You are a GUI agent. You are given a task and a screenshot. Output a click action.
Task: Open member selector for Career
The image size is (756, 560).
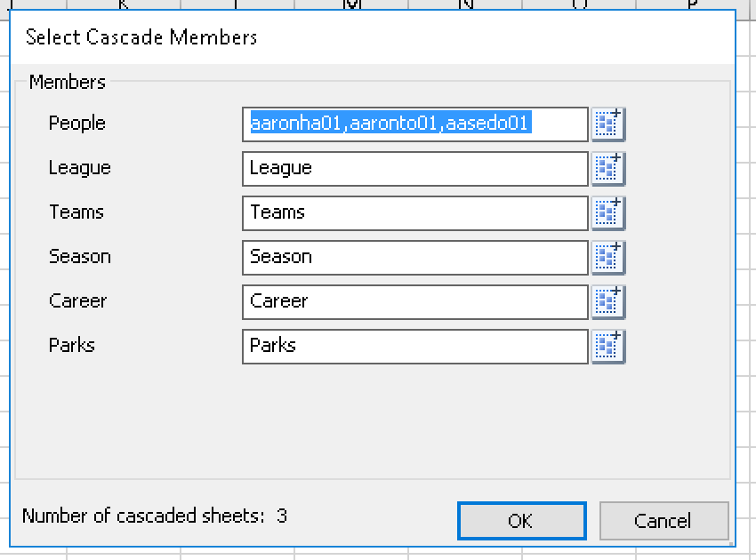pyautogui.click(x=608, y=301)
